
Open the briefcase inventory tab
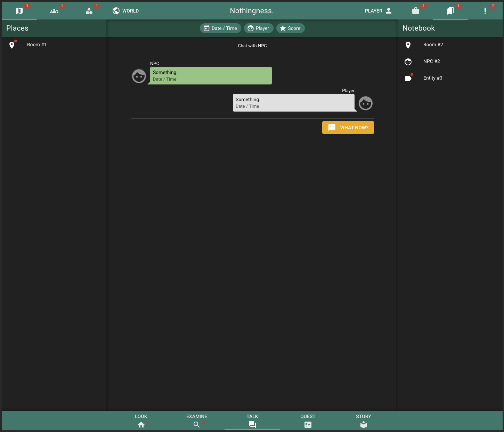point(416,11)
